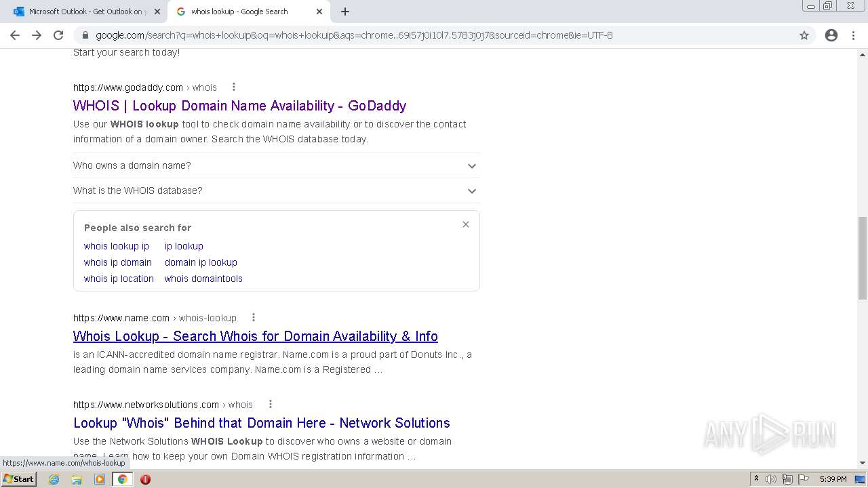This screenshot has height=488, width=868.
Task: Bookmark this page with the star icon
Action: pyautogui.click(x=804, y=35)
